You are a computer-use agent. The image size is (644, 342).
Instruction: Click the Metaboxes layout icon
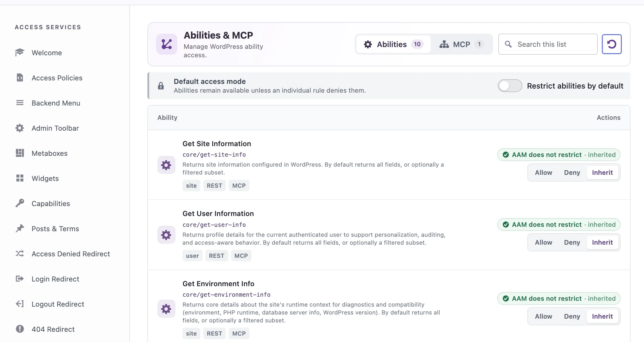pyautogui.click(x=20, y=153)
